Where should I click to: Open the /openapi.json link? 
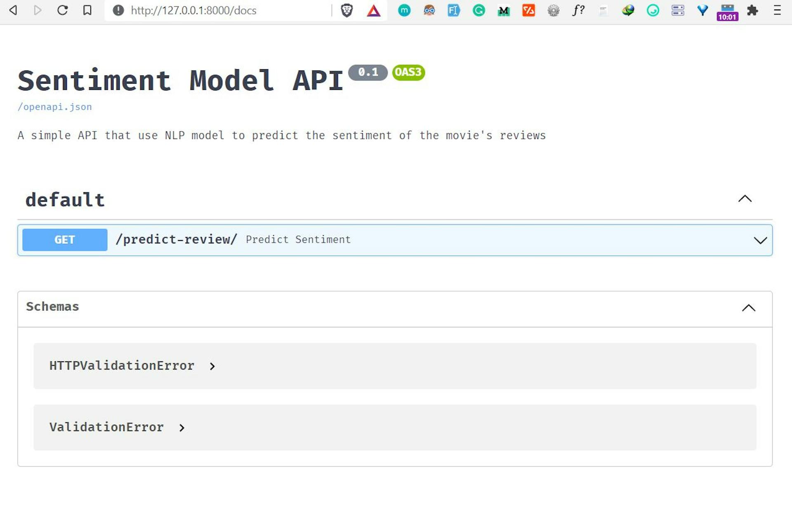54,107
